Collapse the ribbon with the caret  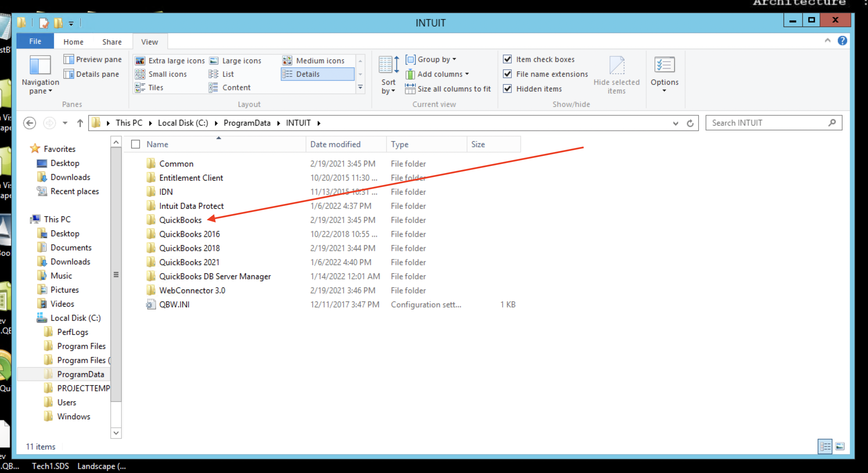pyautogui.click(x=827, y=41)
